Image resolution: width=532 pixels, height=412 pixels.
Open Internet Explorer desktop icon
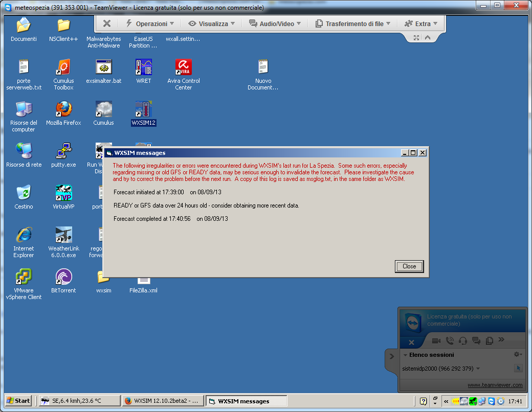[24, 235]
